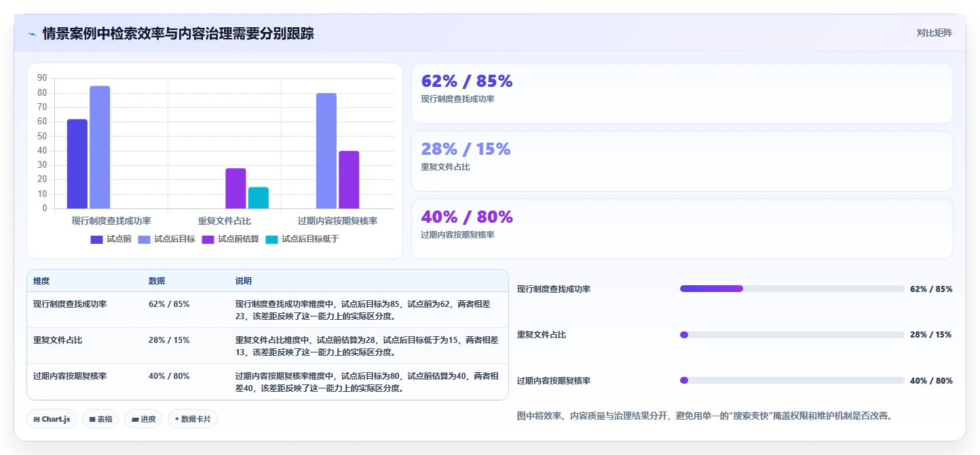980x455 pixels.
Task: Toggle the 试点前 legend item
Action: [x=111, y=239]
